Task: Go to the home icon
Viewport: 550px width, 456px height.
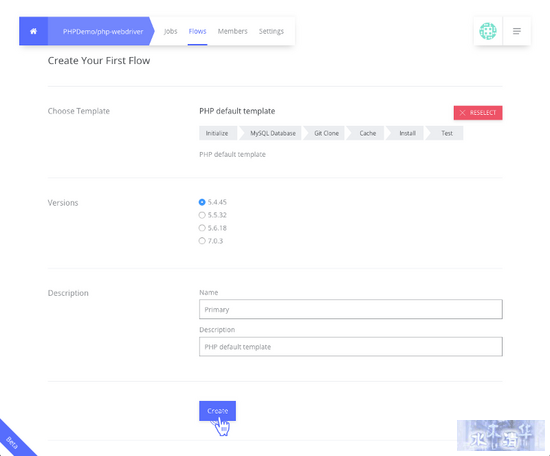Action: (33, 31)
